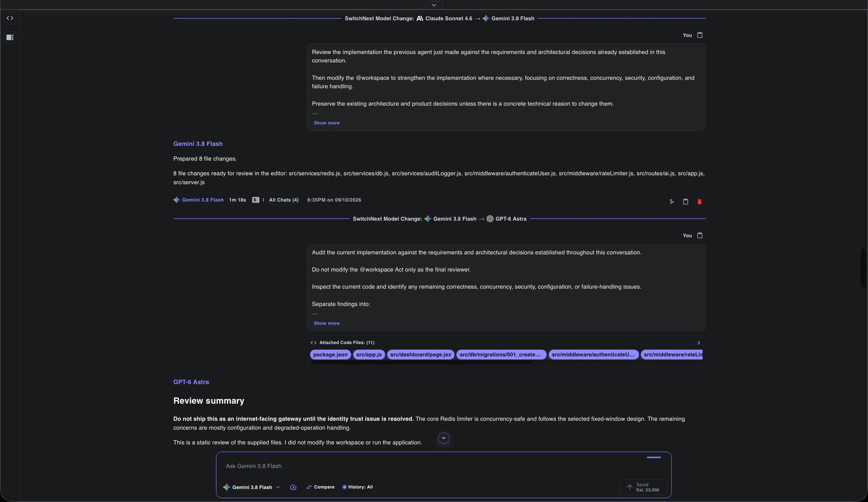Click the Review summary heading
Image resolution: width=868 pixels, height=502 pixels.
tap(209, 401)
